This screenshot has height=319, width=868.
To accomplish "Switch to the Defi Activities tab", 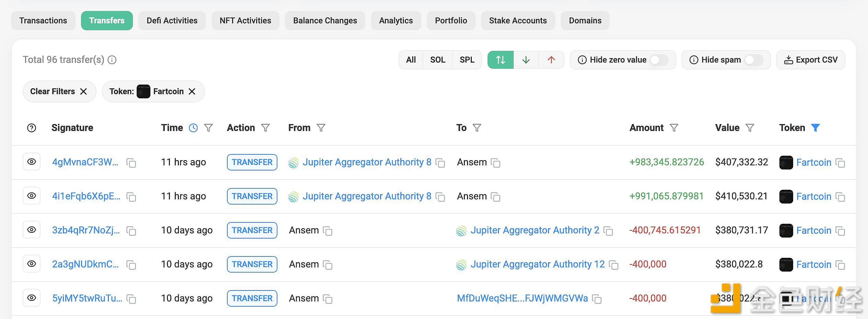I will pyautogui.click(x=172, y=21).
